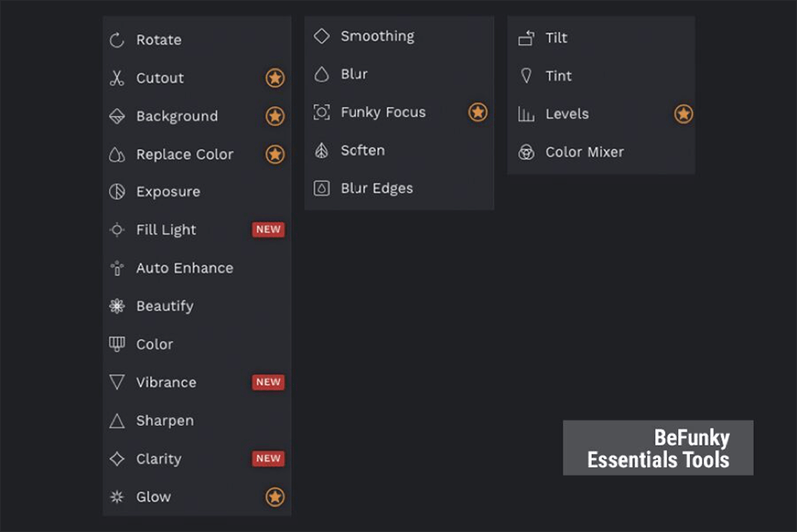Viewport: 797px width, 532px height.
Task: Click the Exposure icon
Action: (x=117, y=192)
